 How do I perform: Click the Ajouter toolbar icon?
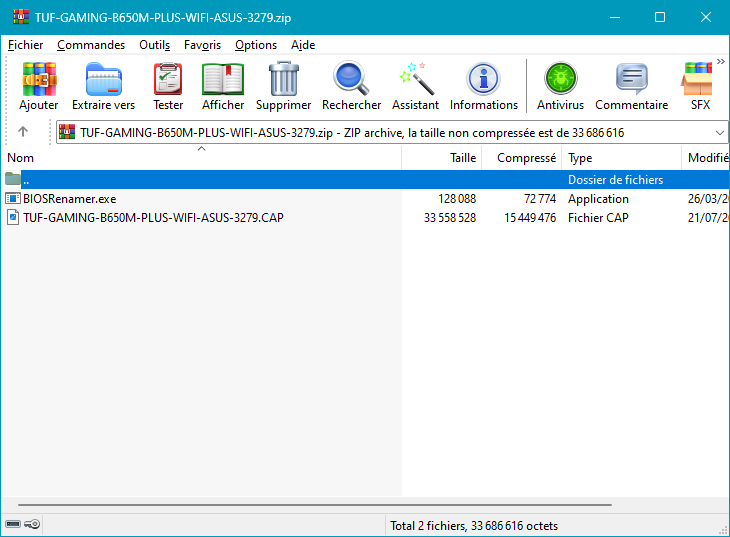click(x=39, y=80)
